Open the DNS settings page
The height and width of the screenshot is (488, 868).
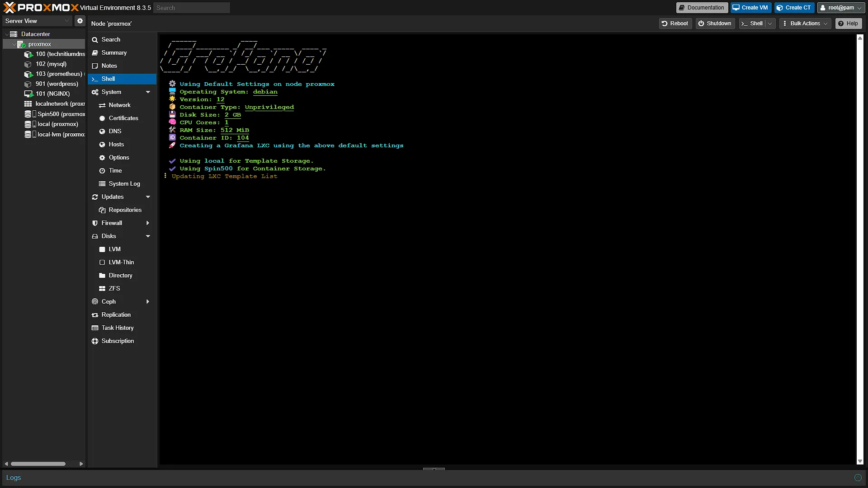coord(122,131)
